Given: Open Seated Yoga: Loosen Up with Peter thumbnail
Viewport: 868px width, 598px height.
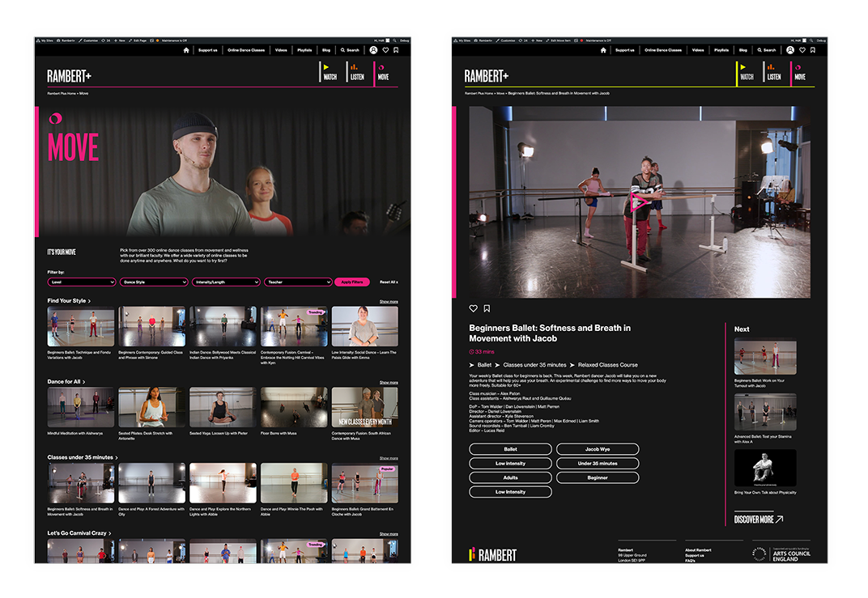Looking at the screenshot, I should (223, 407).
